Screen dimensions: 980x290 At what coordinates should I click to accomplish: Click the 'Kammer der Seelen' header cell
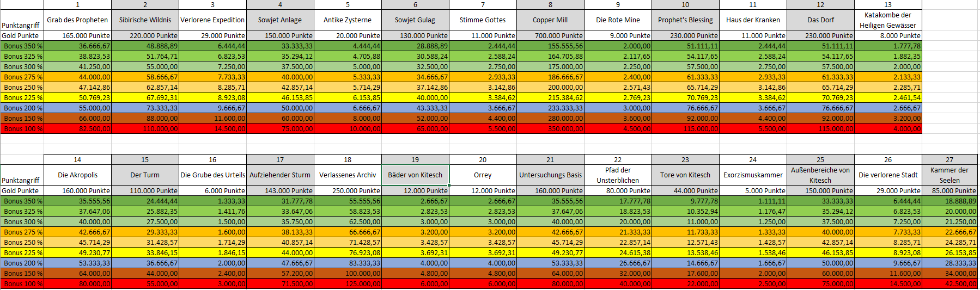(949, 175)
